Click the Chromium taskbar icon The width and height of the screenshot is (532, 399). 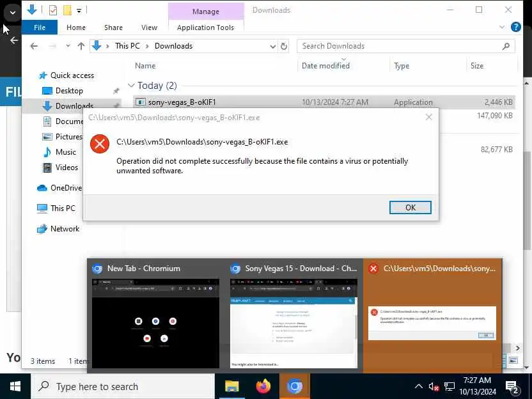click(x=295, y=386)
